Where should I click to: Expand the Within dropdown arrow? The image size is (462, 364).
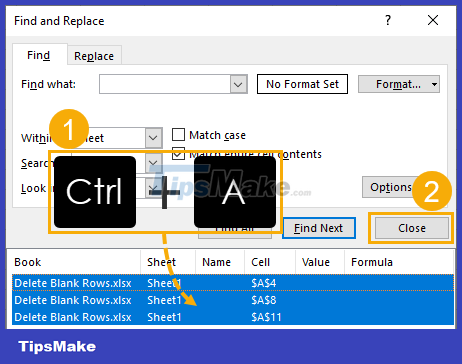[x=153, y=138]
